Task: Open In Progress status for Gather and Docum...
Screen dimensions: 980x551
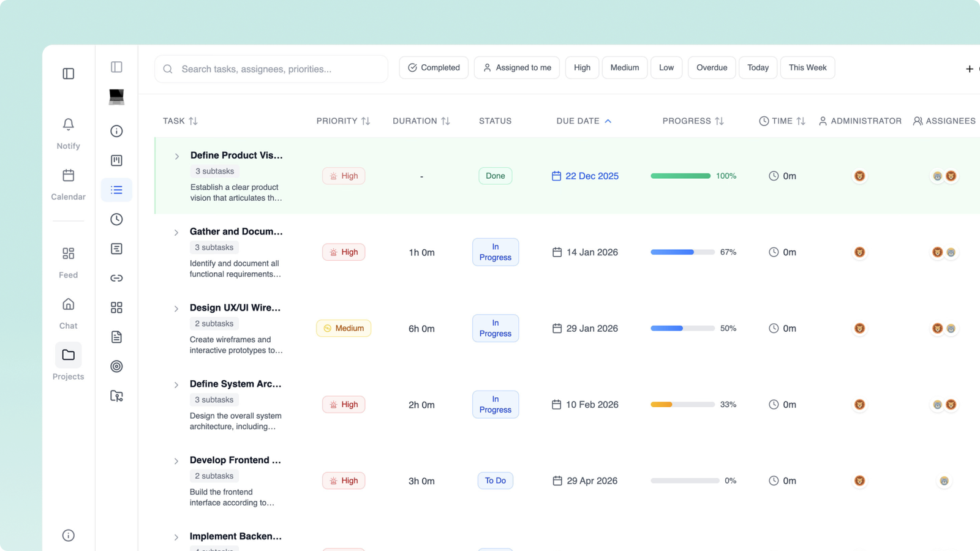Action: point(496,252)
